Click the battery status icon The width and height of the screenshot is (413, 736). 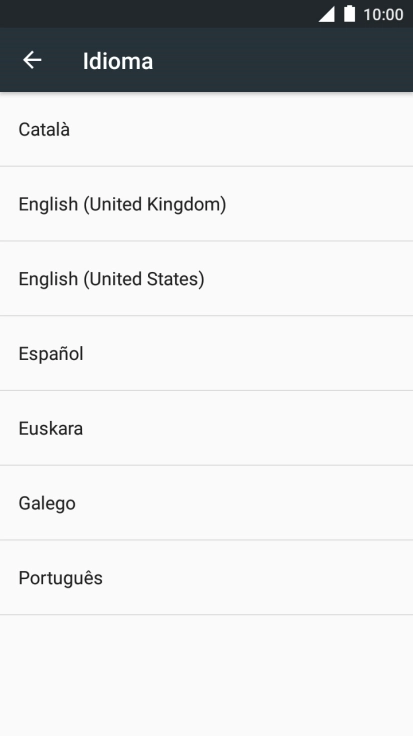(349, 14)
